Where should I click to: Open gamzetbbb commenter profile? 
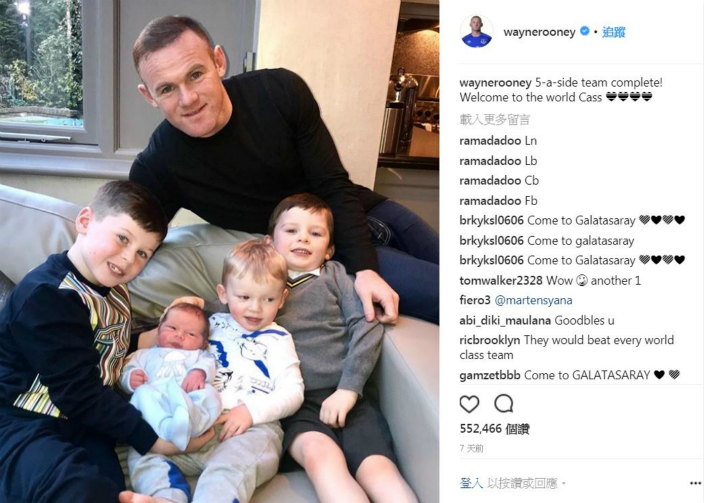(x=490, y=375)
